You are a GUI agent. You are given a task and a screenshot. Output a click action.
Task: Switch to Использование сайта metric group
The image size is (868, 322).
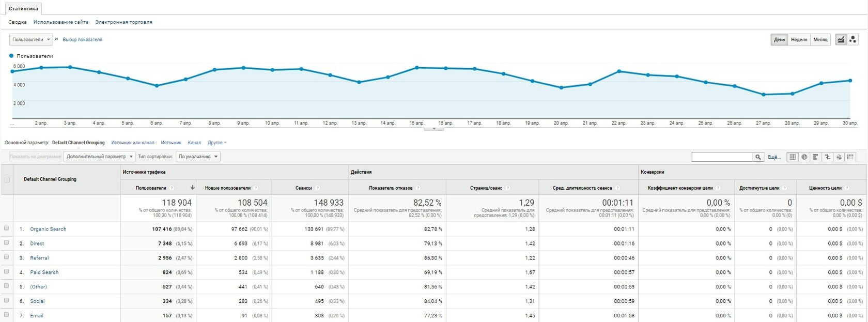[x=61, y=22]
